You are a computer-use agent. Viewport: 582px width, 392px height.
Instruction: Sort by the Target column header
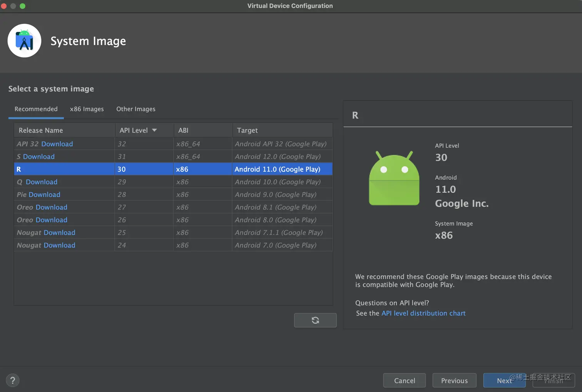coord(248,130)
